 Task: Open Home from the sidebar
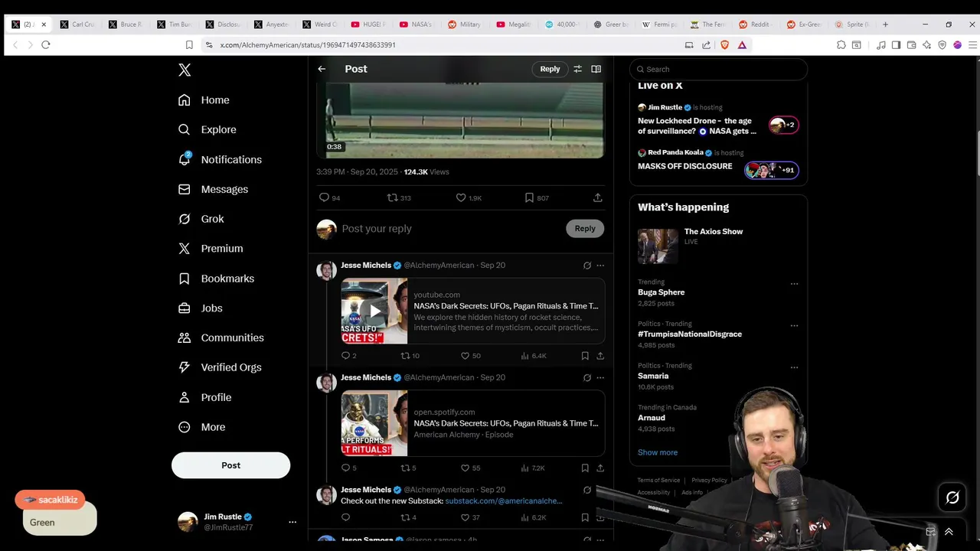[x=204, y=100]
